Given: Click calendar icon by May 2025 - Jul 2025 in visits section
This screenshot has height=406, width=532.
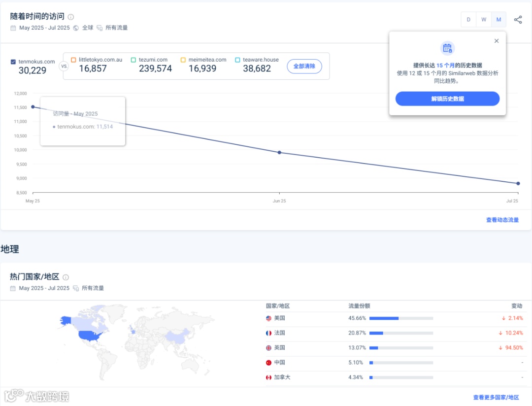Looking at the screenshot, I should coord(13,28).
